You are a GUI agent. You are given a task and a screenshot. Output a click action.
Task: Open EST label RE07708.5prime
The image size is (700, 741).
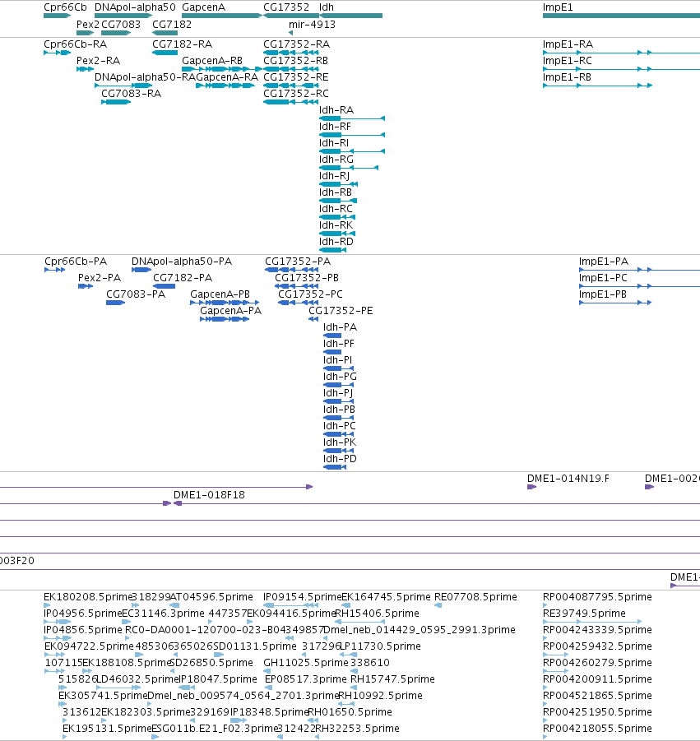point(475,597)
